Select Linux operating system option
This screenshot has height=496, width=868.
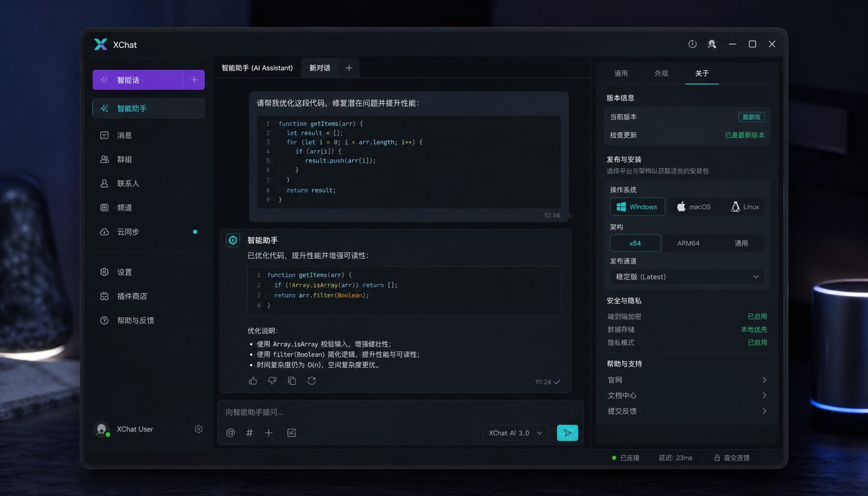745,207
